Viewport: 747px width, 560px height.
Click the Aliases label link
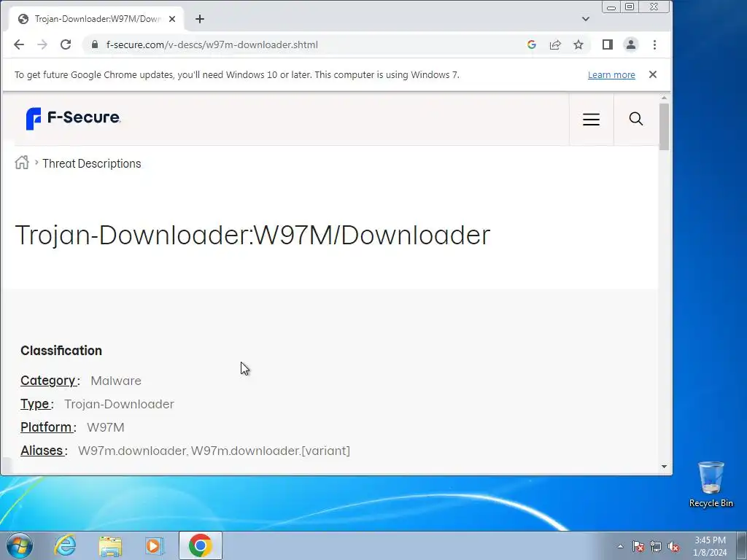click(42, 451)
